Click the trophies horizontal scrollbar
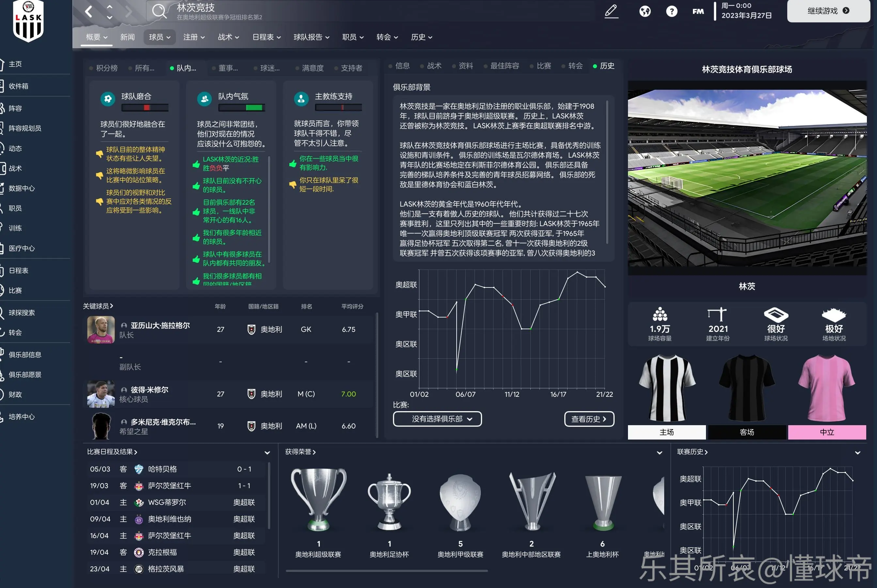Screen dimensions: 877x588 click(386, 571)
